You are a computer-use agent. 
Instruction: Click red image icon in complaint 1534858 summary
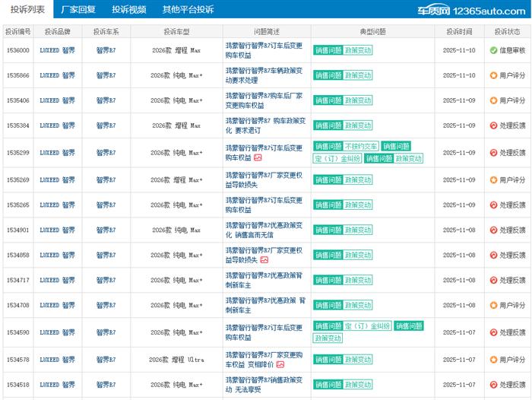pos(264,260)
